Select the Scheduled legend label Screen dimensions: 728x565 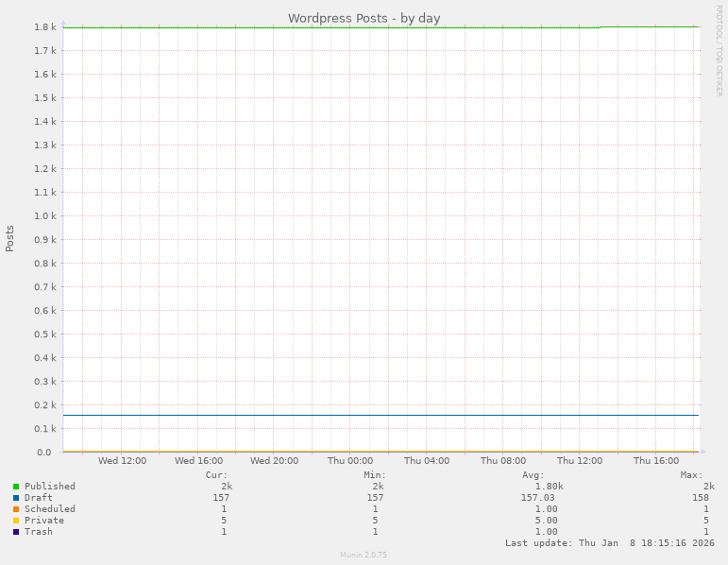point(50,508)
